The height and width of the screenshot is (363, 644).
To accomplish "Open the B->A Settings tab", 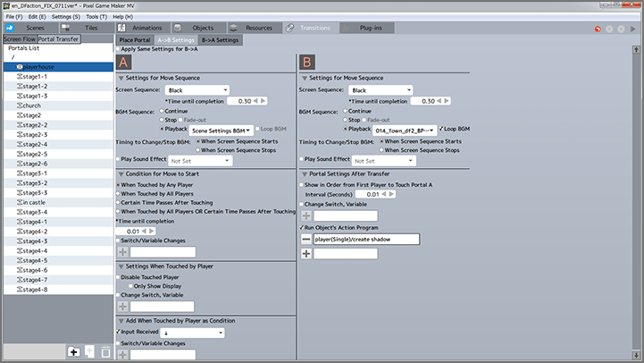I will pyautogui.click(x=220, y=39).
